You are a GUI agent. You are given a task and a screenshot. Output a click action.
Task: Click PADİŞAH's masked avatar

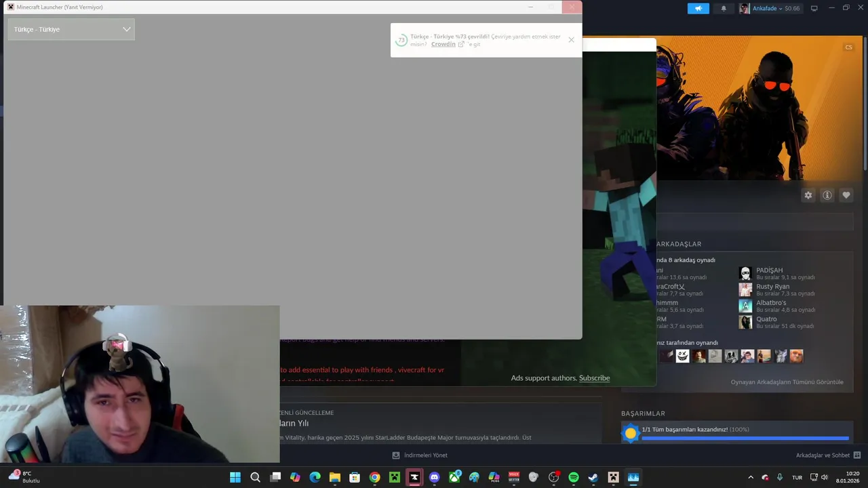point(745,273)
